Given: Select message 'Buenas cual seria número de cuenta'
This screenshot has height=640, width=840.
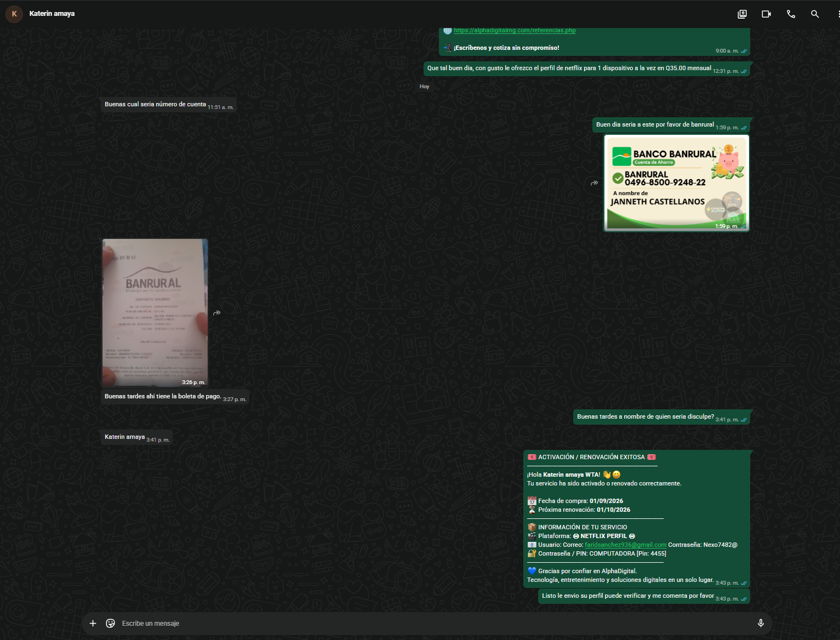Looking at the screenshot, I should [x=169, y=105].
